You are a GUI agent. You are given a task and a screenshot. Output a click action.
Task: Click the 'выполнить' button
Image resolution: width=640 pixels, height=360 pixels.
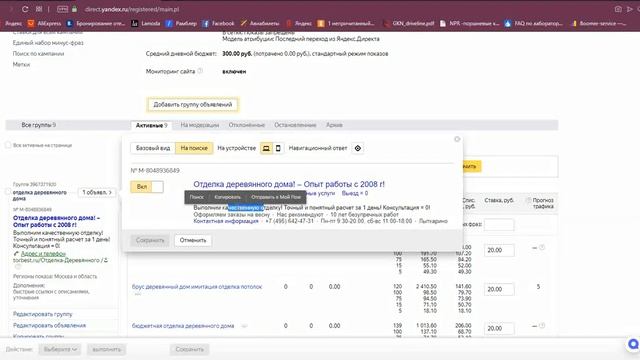point(107,349)
